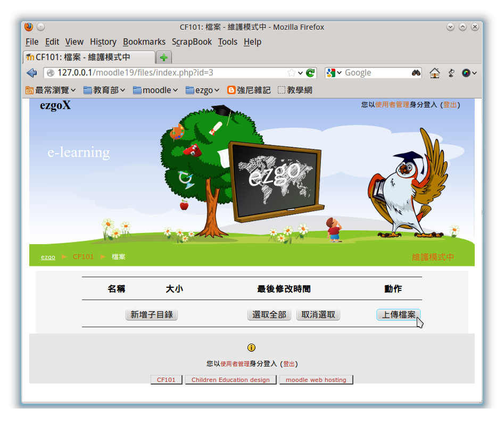
Task: Click the 取消選取 button
Action: click(318, 314)
